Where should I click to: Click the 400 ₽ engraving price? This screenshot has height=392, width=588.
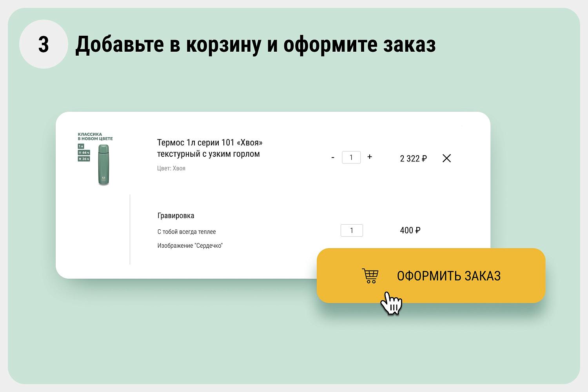pyautogui.click(x=410, y=230)
